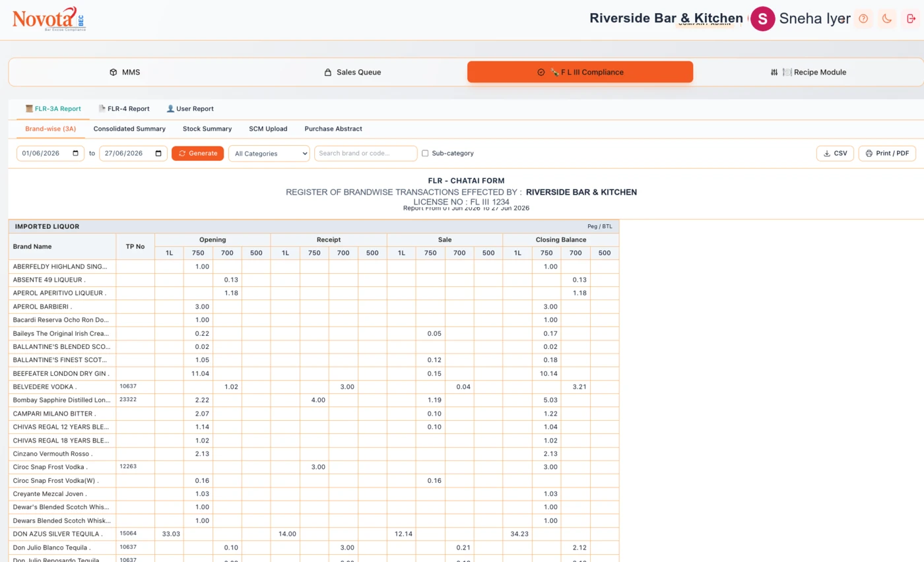Click the Brand Name column header
This screenshot has height=562, width=924.
click(62, 247)
